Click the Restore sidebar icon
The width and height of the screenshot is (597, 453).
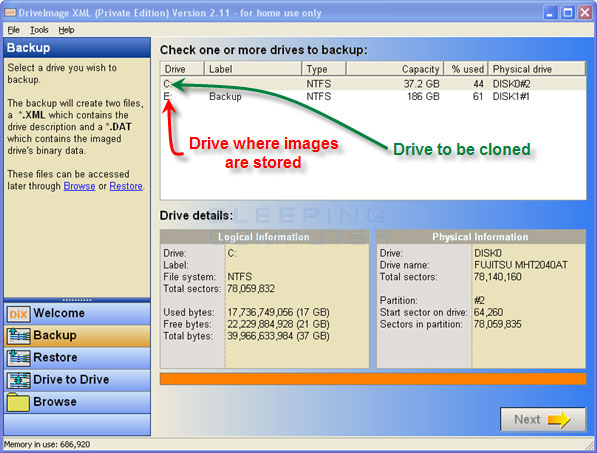coord(18,358)
